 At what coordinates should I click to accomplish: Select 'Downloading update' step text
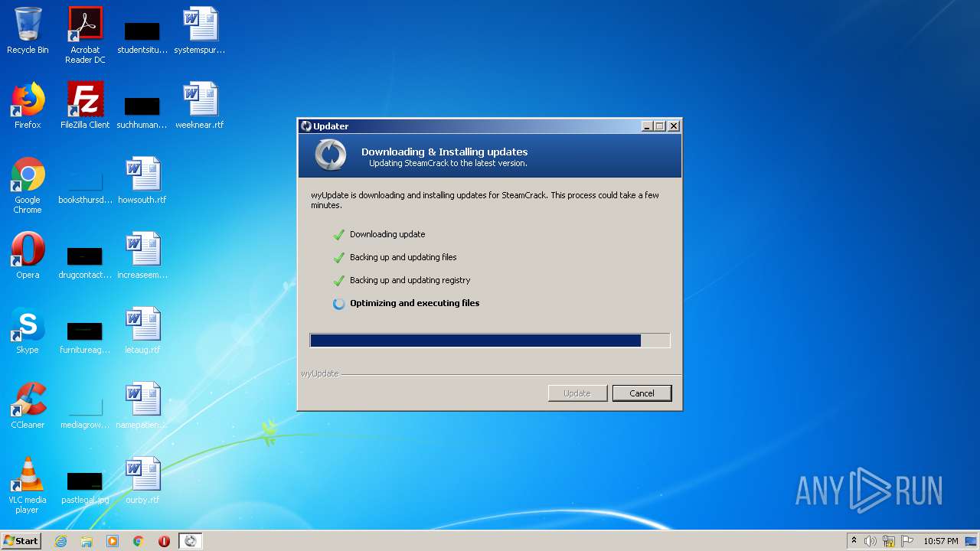(x=387, y=234)
